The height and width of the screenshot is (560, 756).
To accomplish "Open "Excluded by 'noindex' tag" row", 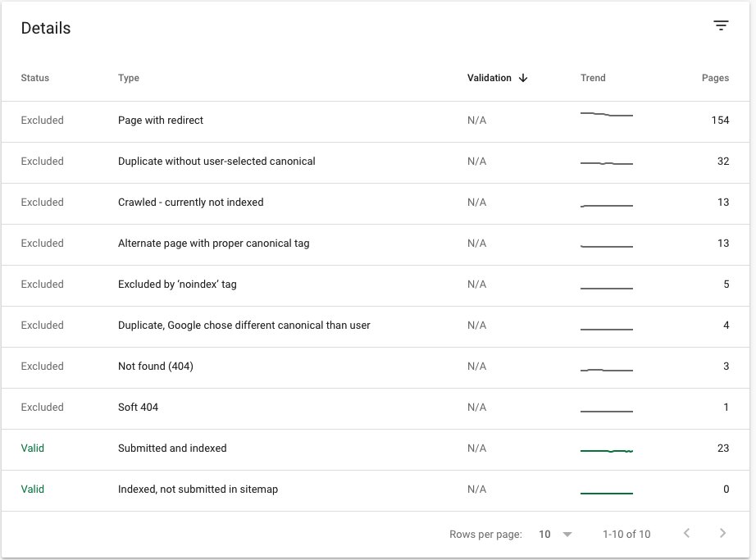I will point(375,285).
